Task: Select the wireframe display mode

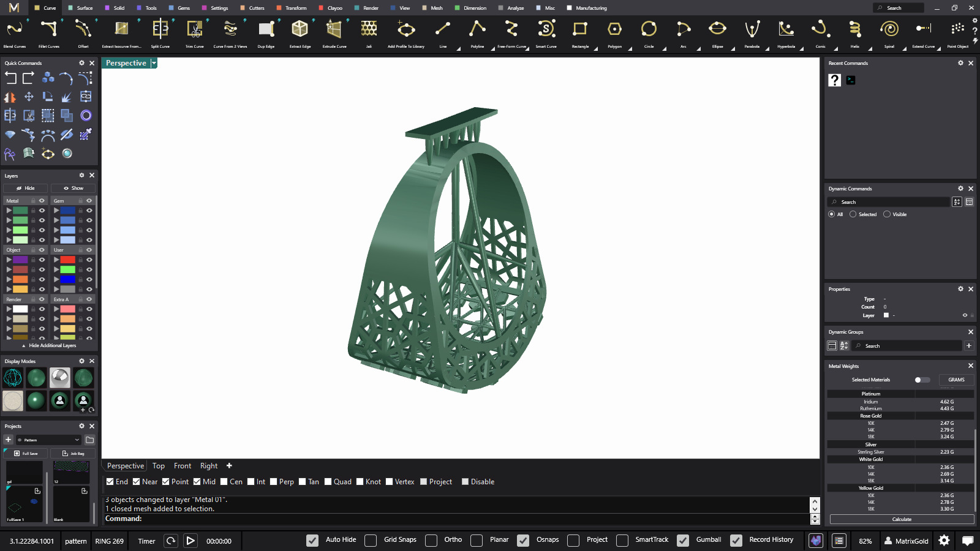Action: [13, 378]
